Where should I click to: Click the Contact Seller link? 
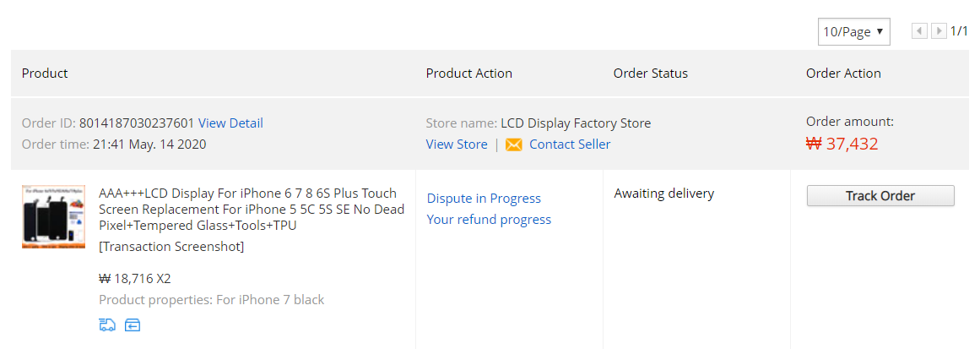(570, 145)
